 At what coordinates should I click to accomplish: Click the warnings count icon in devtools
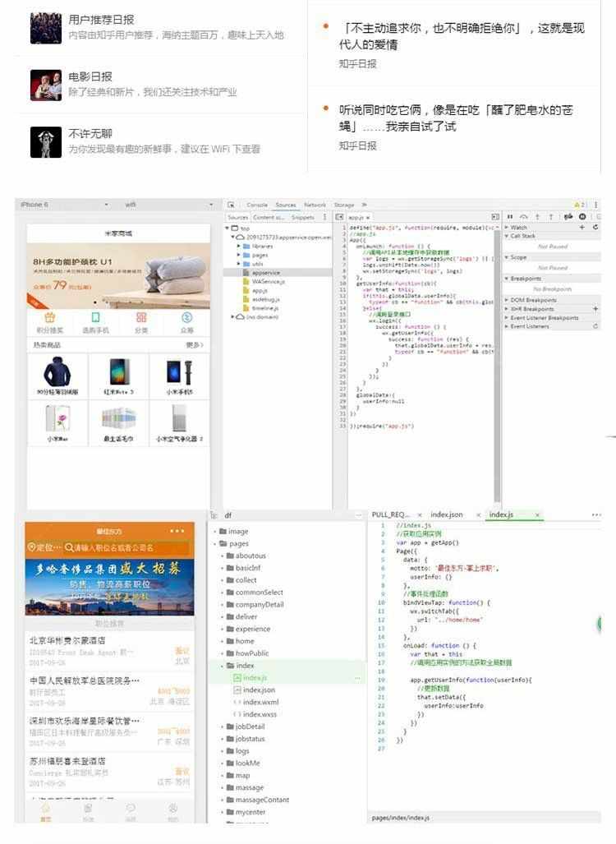[579, 205]
